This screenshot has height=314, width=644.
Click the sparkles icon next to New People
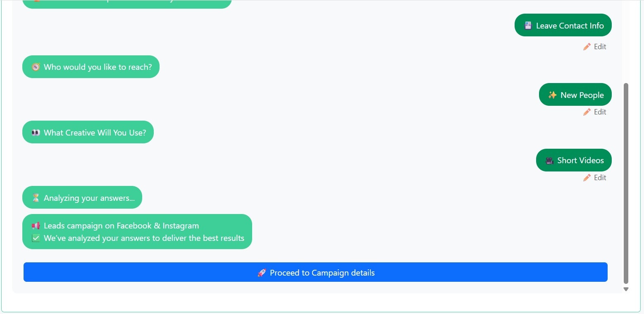(x=552, y=95)
